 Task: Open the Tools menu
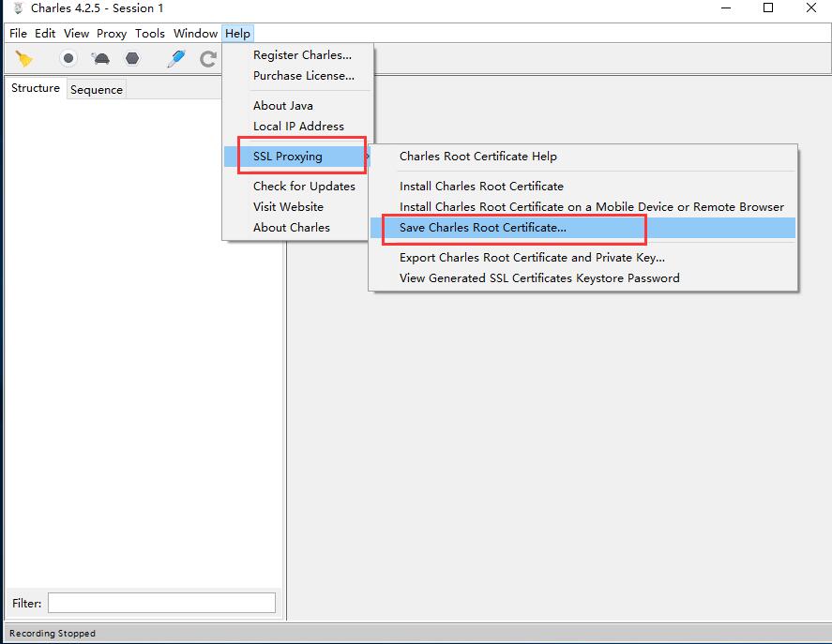click(x=150, y=34)
